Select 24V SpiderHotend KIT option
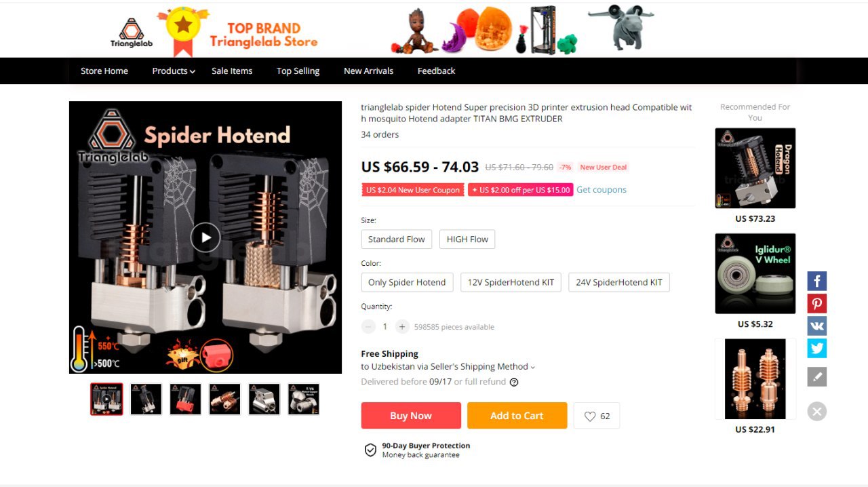868x487 pixels. tap(619, 282)
